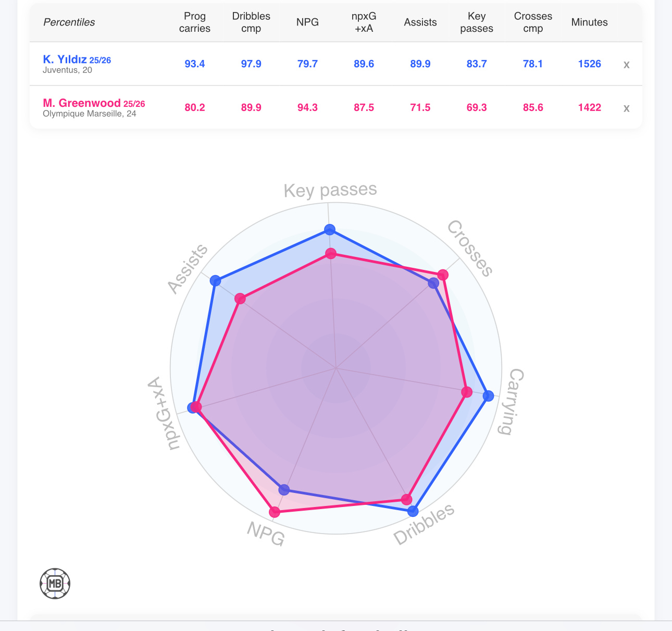Click the Key passes column header
Screen dimensions: 672x631
coord(477,22)
